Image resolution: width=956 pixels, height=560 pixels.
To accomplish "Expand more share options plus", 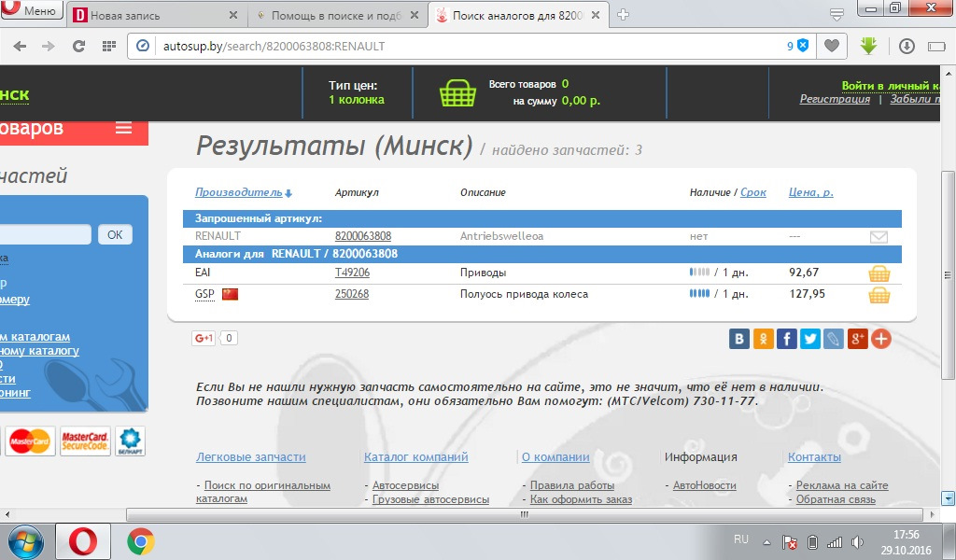I will click(881, 339).
